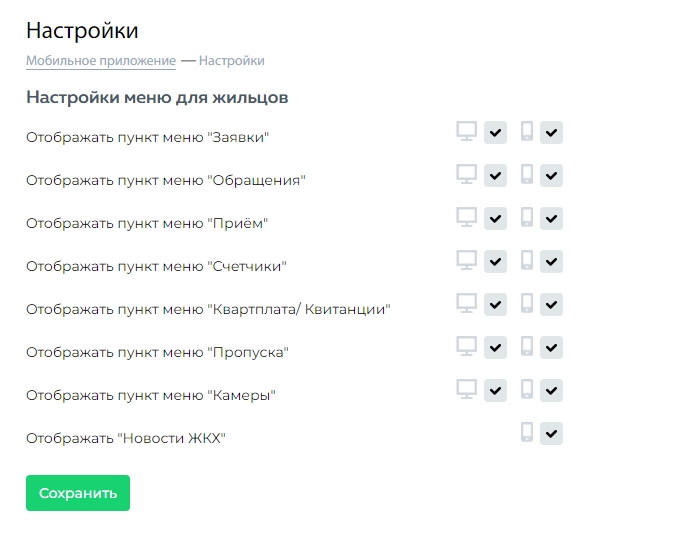Toggle mobile checkbox for "Квартплата/ Квитанции"
692x543 pixels.
click(551, 304)
